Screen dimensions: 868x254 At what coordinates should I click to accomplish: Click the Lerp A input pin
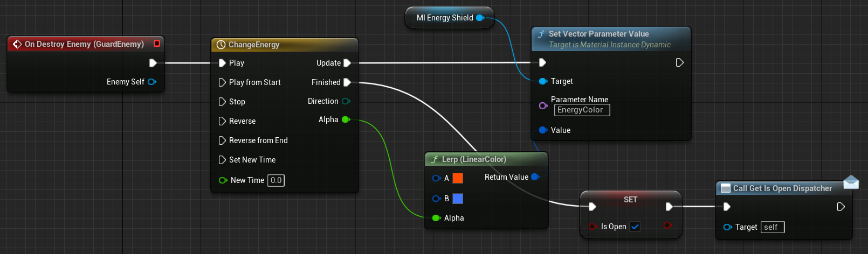click(436, 178)
